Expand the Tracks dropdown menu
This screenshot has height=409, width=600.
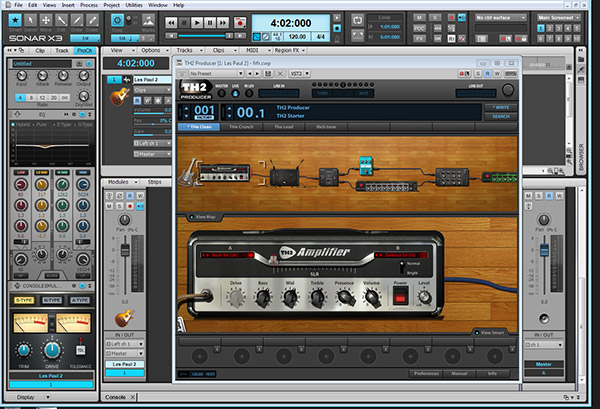click(189, 50)
